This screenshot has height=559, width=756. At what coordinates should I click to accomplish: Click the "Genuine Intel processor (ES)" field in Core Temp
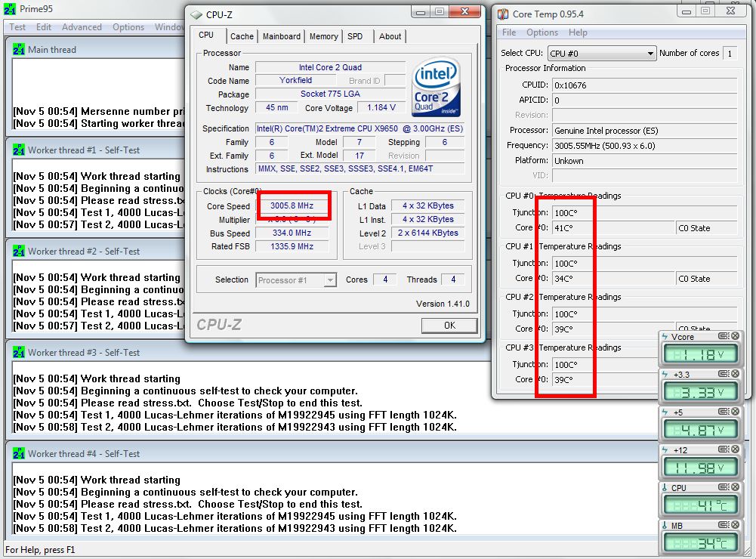tap(645, 131)
